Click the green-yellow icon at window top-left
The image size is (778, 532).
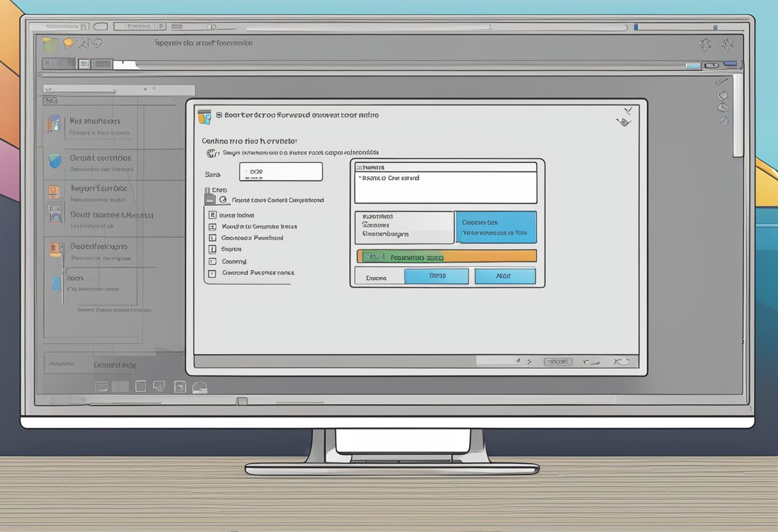(50, 44)
